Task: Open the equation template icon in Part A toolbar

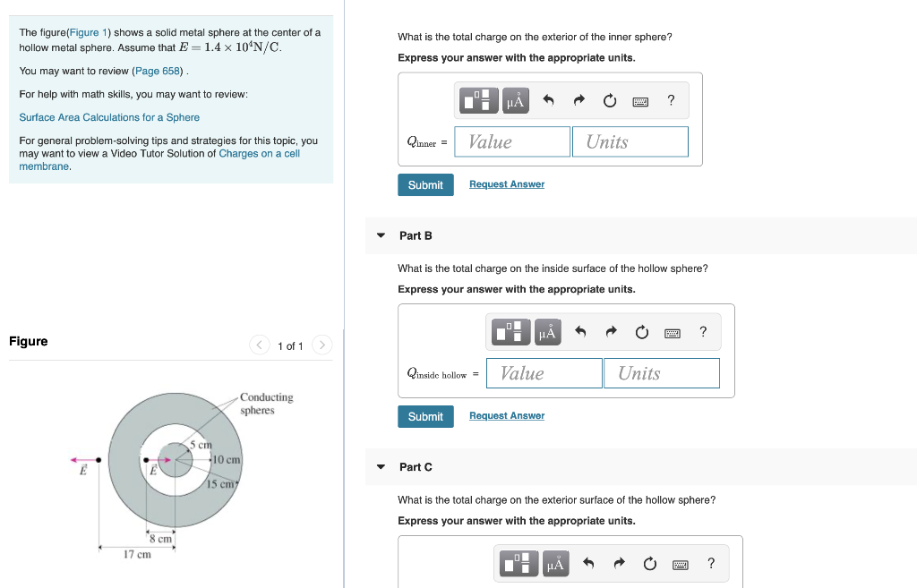Action: pos(478,100)
